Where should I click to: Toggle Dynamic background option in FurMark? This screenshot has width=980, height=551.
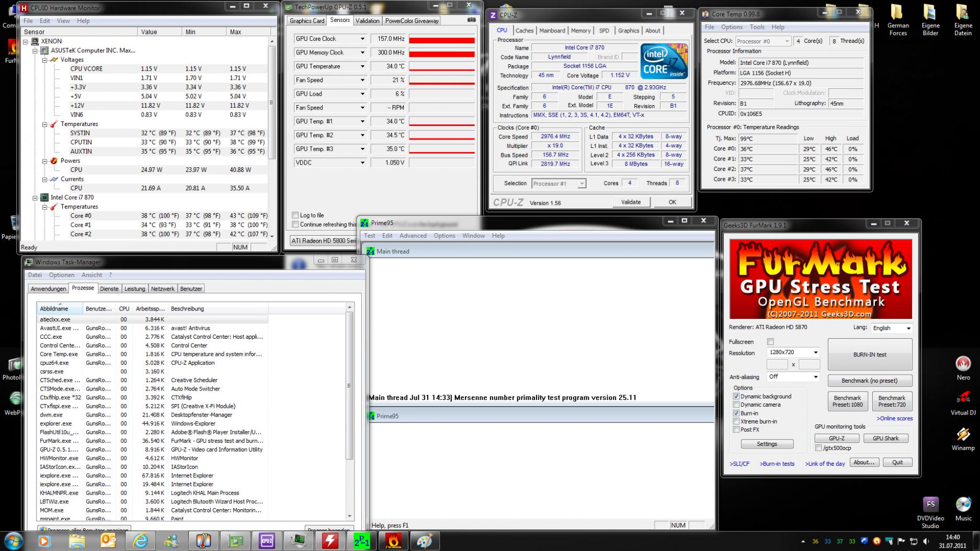pos(736,396)
